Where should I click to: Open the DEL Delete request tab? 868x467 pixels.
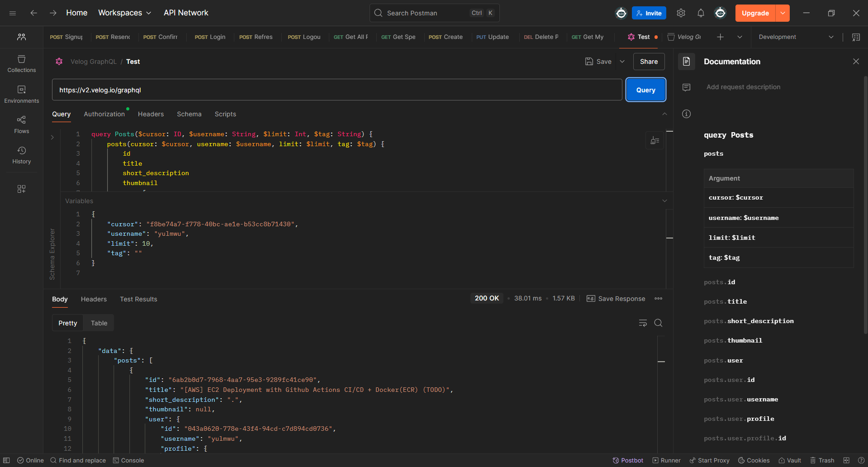pos(541,37)
